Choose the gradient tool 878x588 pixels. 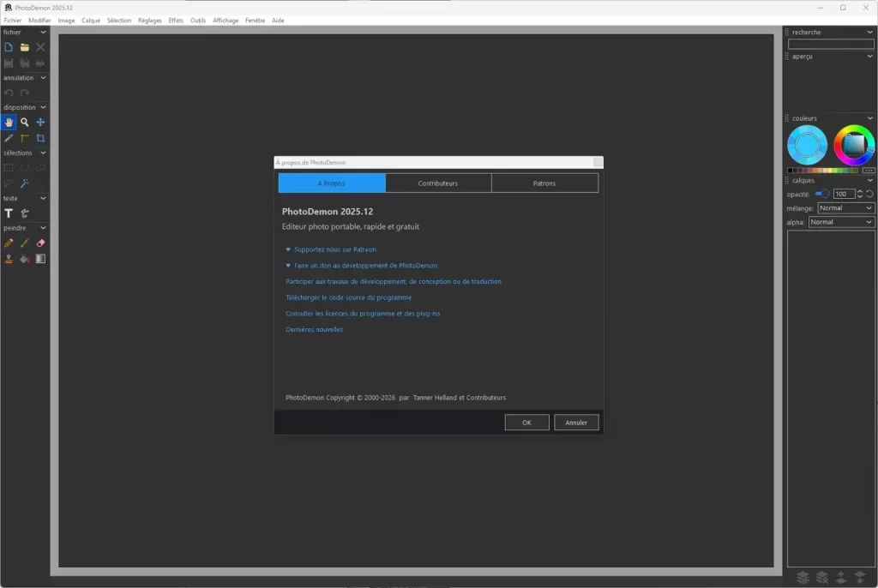tap(40, 259)
